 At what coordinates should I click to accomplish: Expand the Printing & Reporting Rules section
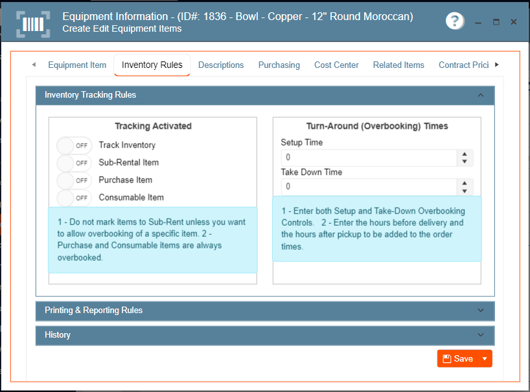pos(480,311)
